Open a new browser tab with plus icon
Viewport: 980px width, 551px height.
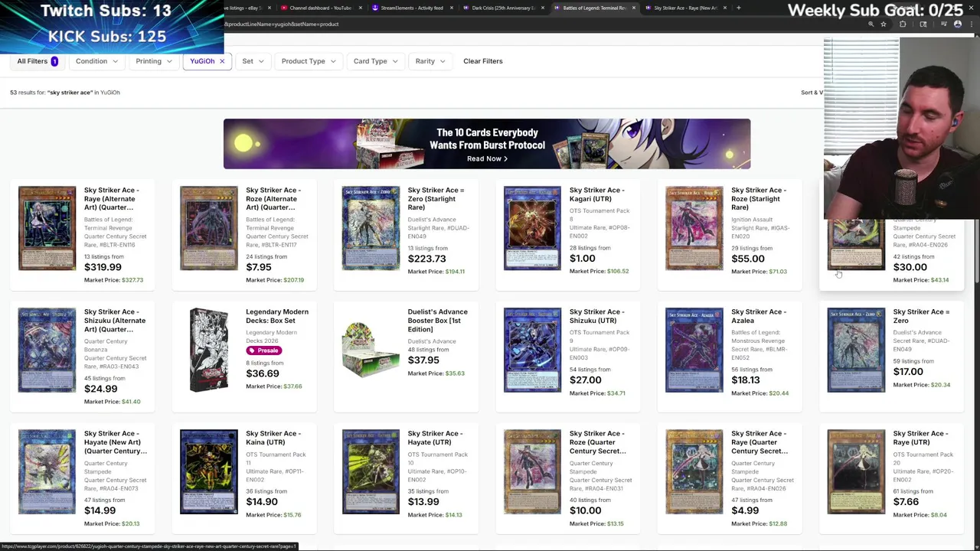point(738,8)
